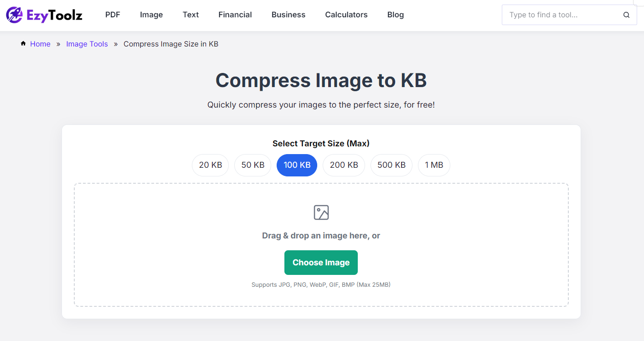Go to Home via the breadcrumb link

pos(40,44)
